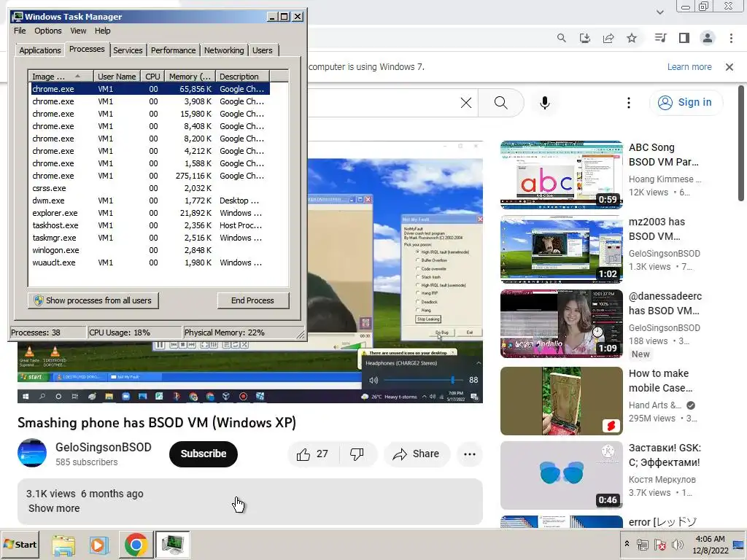Open Chrome profile avatar icon
The image size is (747, 560).
pyautogui.click(x=708, y=38)
